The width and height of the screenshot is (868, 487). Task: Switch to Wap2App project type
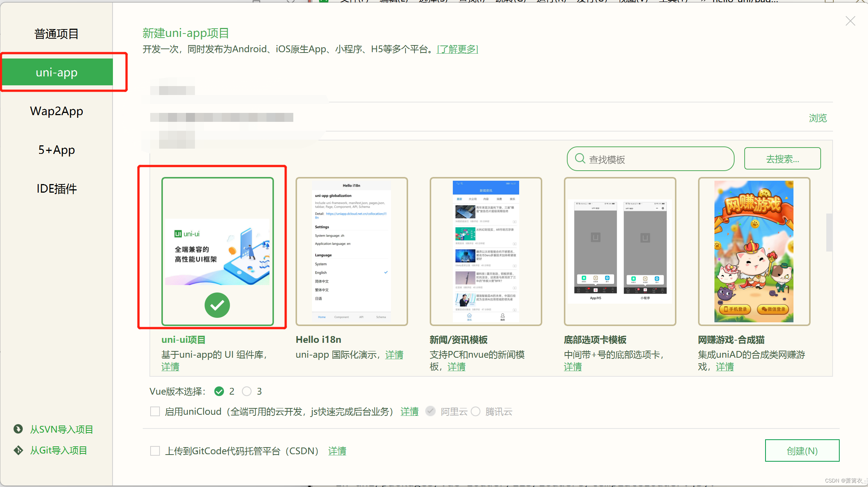click(x=56, y=111)
